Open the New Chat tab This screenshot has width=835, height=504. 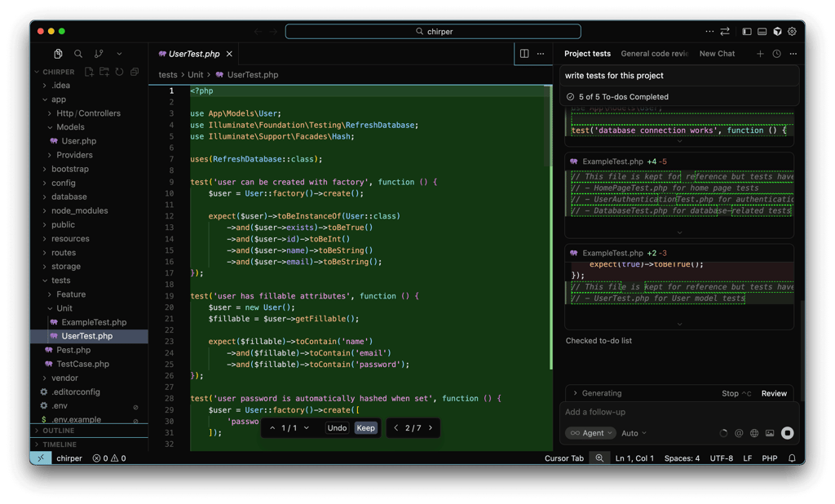717,54
